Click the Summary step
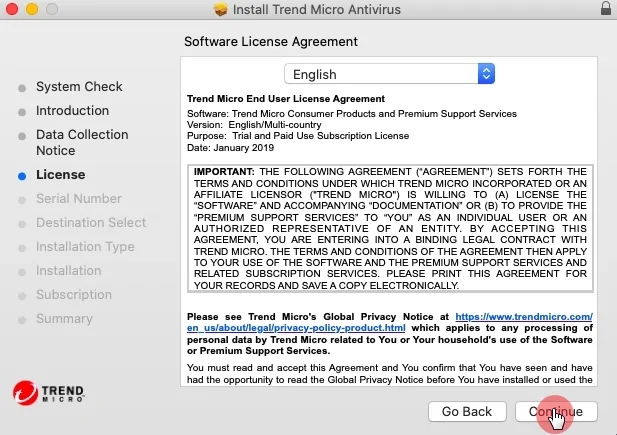This screenshot has height=435, width=617. [x=64, y=318]
